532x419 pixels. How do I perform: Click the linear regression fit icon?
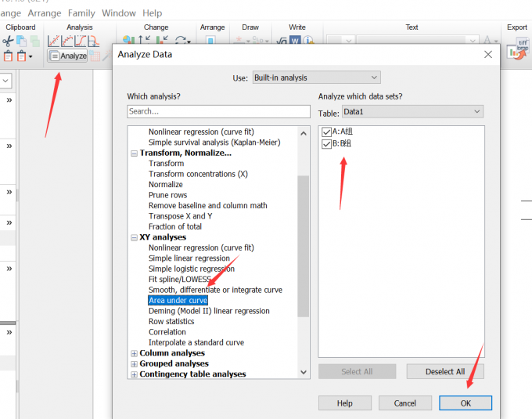(55, 41)
